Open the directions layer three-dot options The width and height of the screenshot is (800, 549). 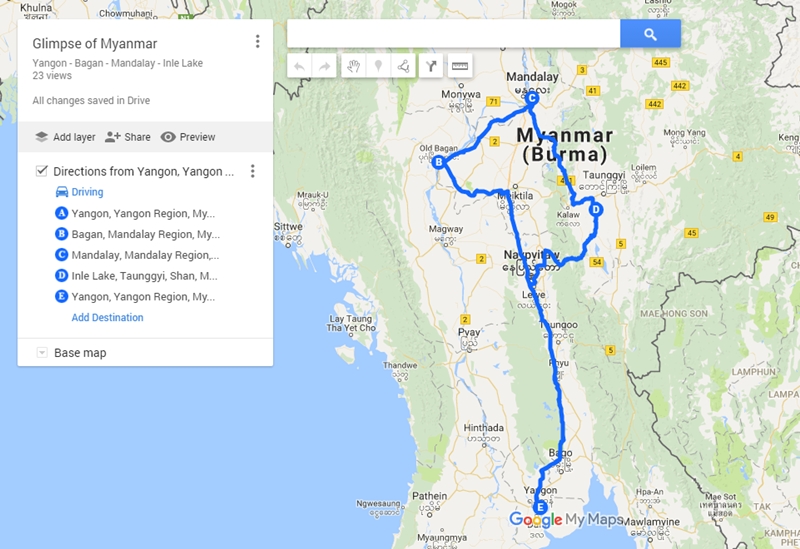[253, 171]
